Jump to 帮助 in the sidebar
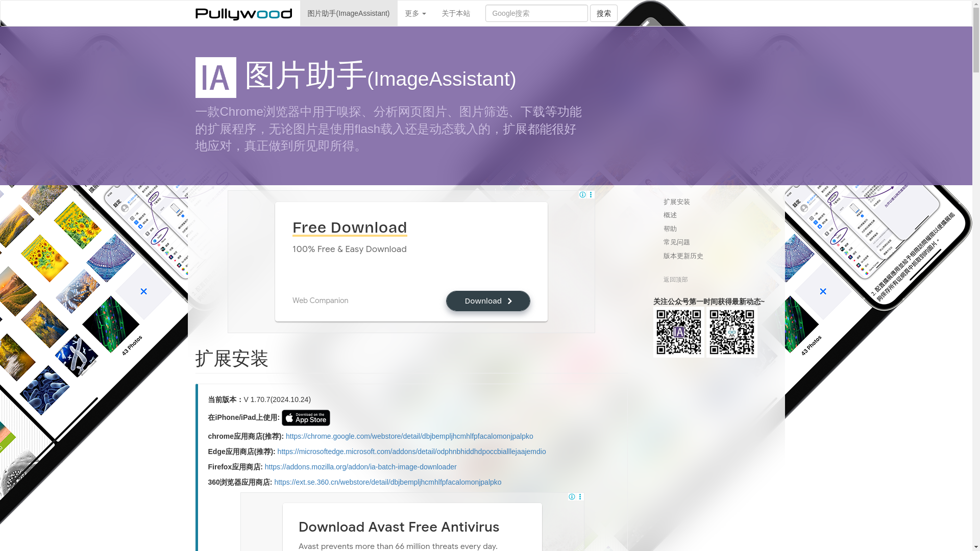The width and height of the screenshot is (980, 551). 670,229
